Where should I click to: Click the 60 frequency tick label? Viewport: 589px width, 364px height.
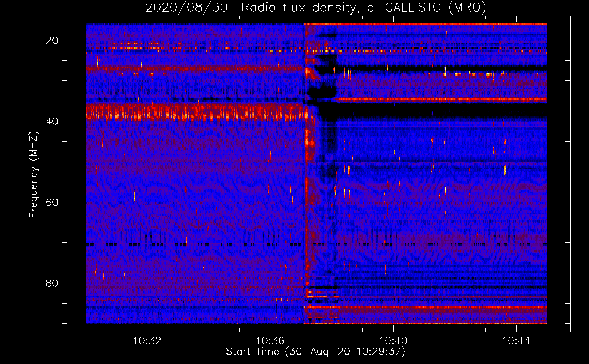(x=52, y=202)
